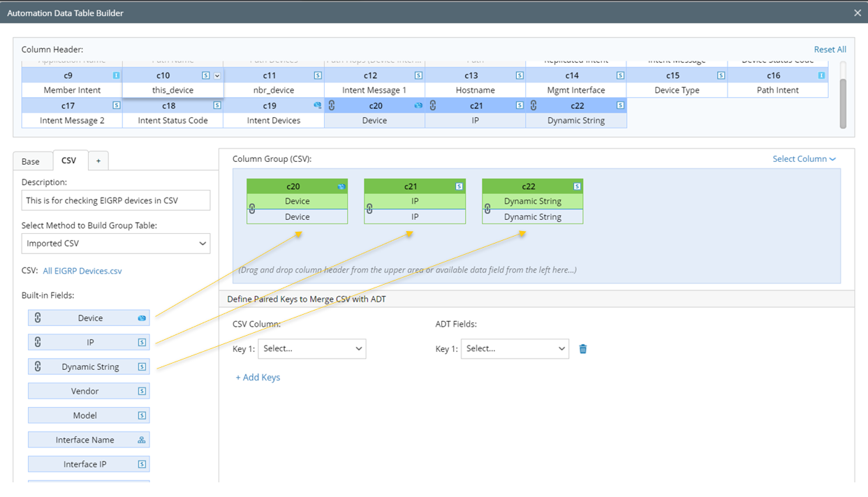Select the Interface IP built-in field
Screen dimensions: 868x497
[x=89, y=464]
